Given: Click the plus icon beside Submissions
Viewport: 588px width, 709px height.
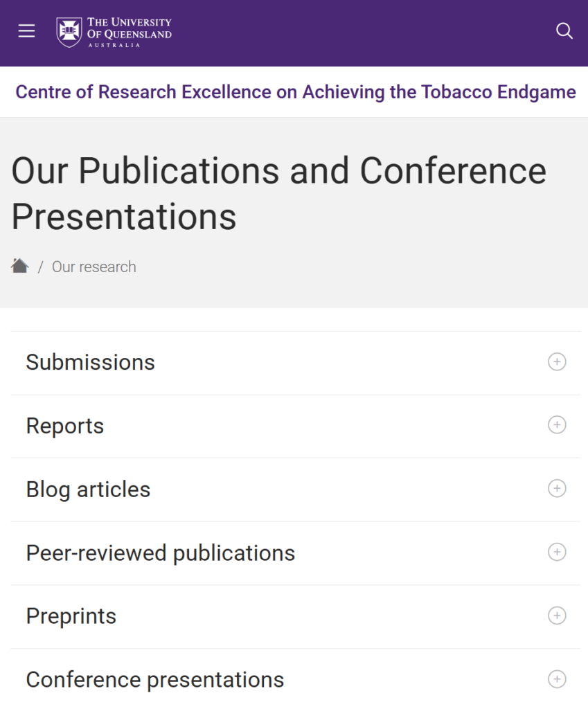Looking at the screenshot, I should pos(557,361).
